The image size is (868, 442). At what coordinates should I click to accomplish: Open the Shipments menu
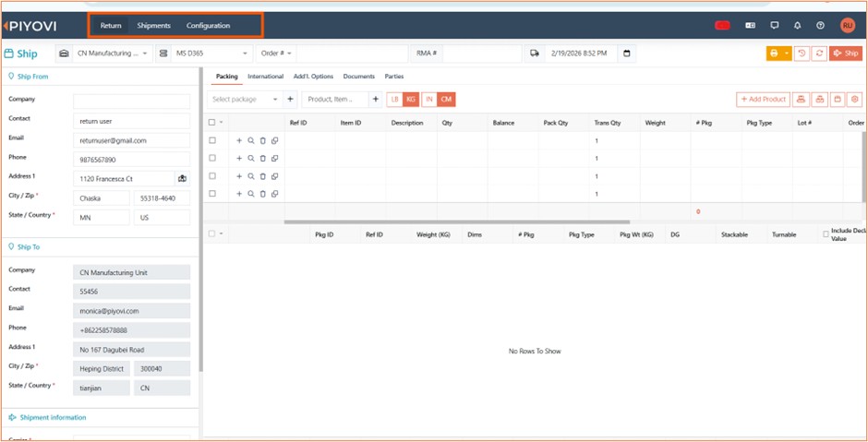tap(154, 26)
